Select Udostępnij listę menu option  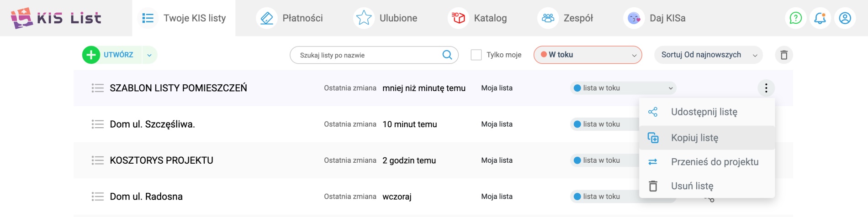(704, 112)
